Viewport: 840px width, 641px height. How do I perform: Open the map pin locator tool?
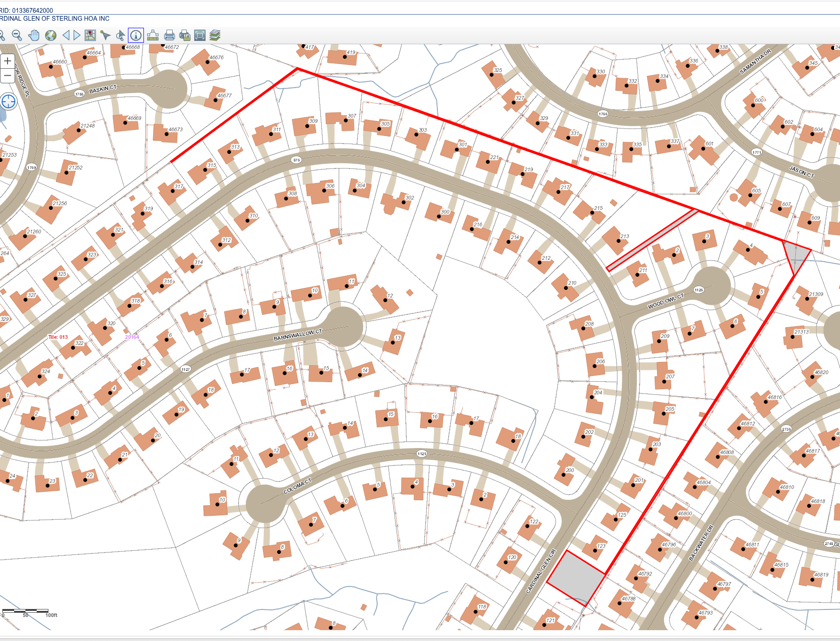[x=90, y=35]
